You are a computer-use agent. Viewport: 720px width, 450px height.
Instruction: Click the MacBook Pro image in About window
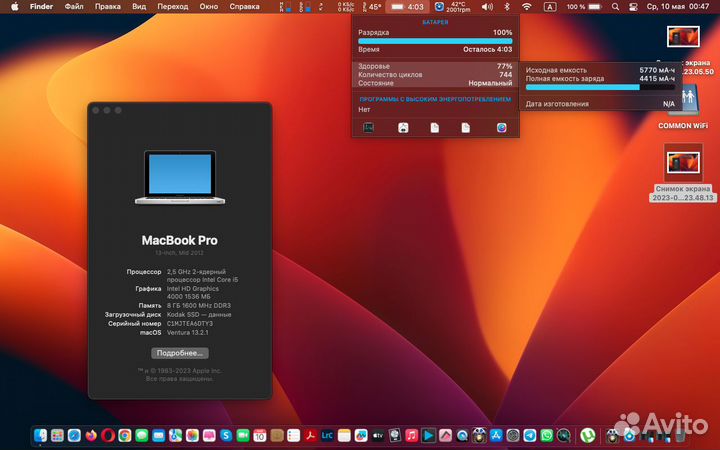[180, 177]
